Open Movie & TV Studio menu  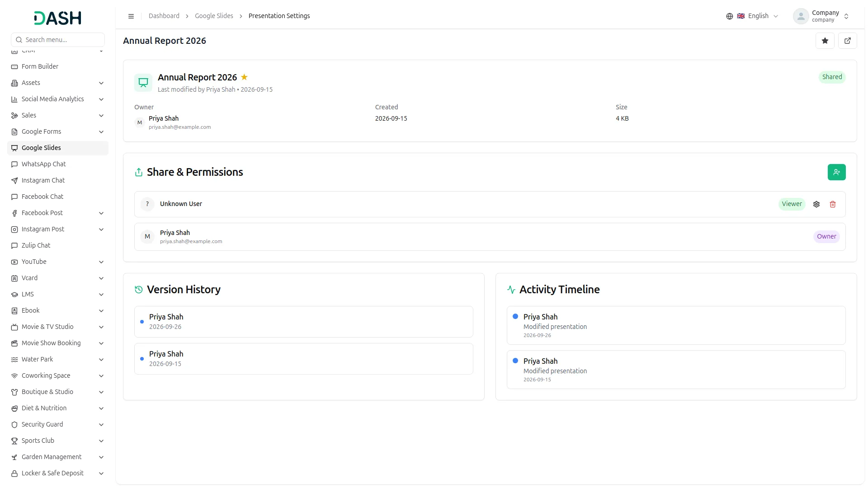(58, 327)
